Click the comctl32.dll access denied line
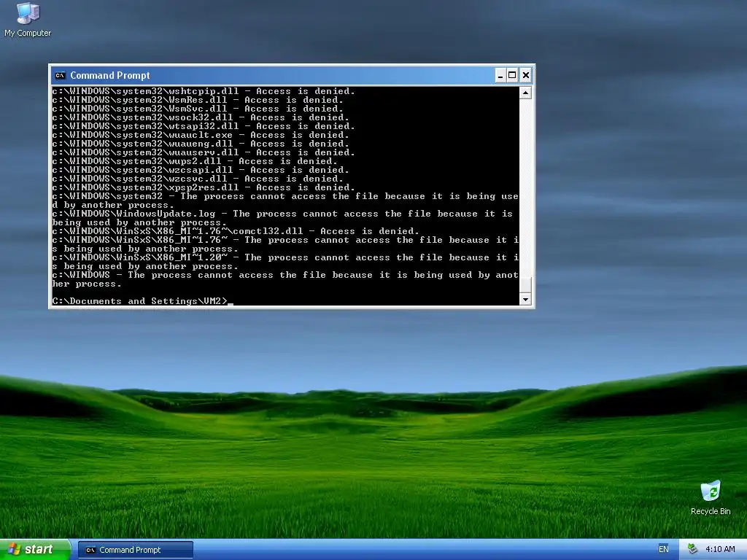747x560 pixels. coord(236,231)
